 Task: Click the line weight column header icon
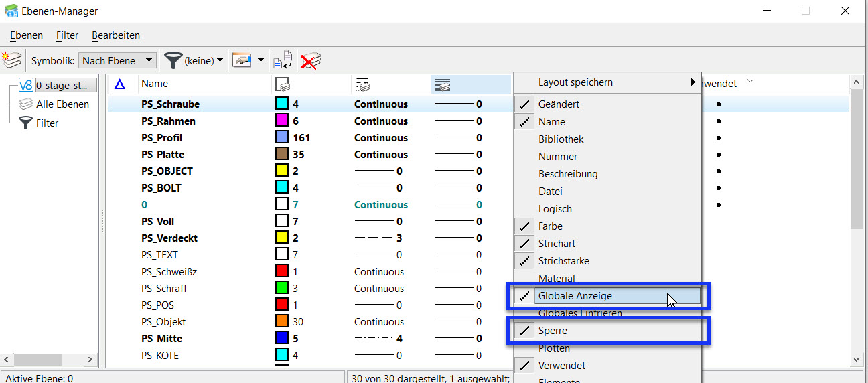(x=442, y=84)
